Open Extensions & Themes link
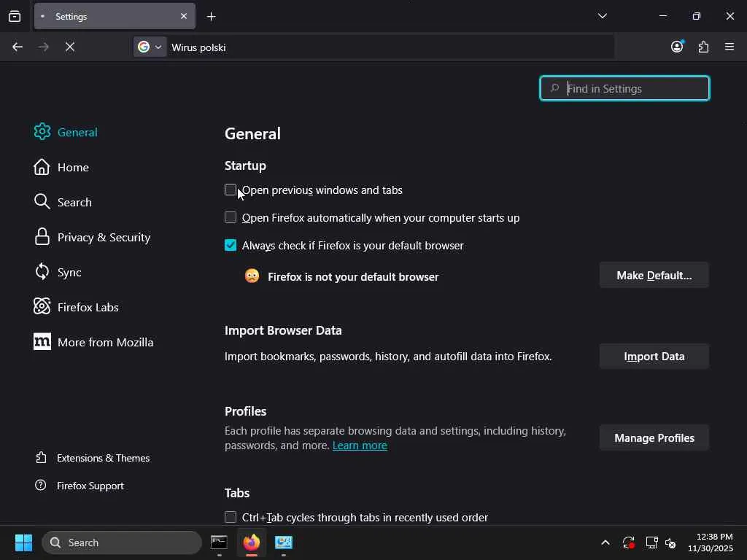747x560 pixels. pos(93,458)
